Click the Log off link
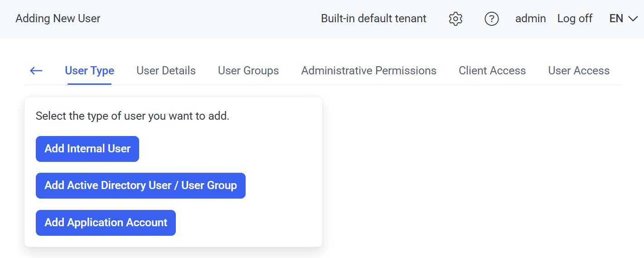 coord(575,19)
